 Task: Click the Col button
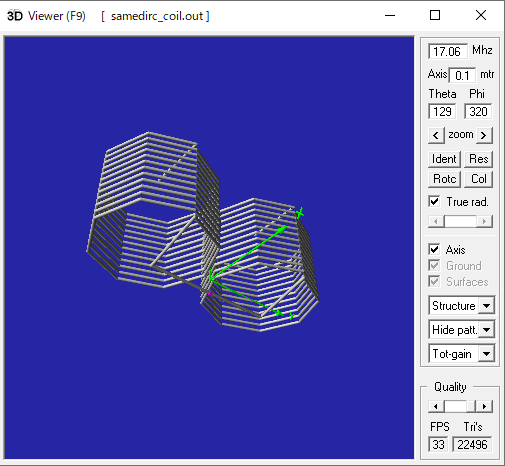pyautogui.click(x=478, y=179)
